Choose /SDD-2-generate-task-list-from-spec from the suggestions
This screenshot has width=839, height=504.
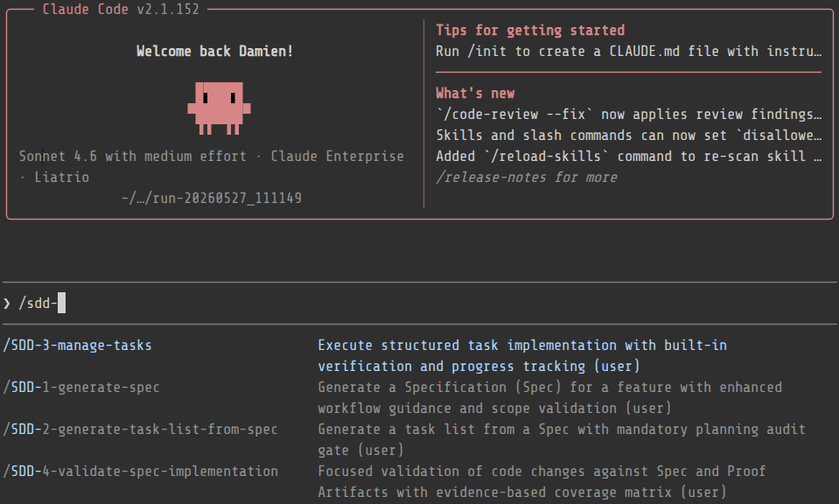click(140, 430)
